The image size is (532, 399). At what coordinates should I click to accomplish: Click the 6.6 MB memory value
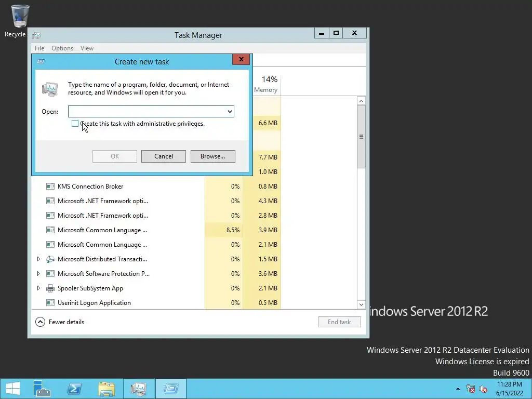(x=268, y=123)
